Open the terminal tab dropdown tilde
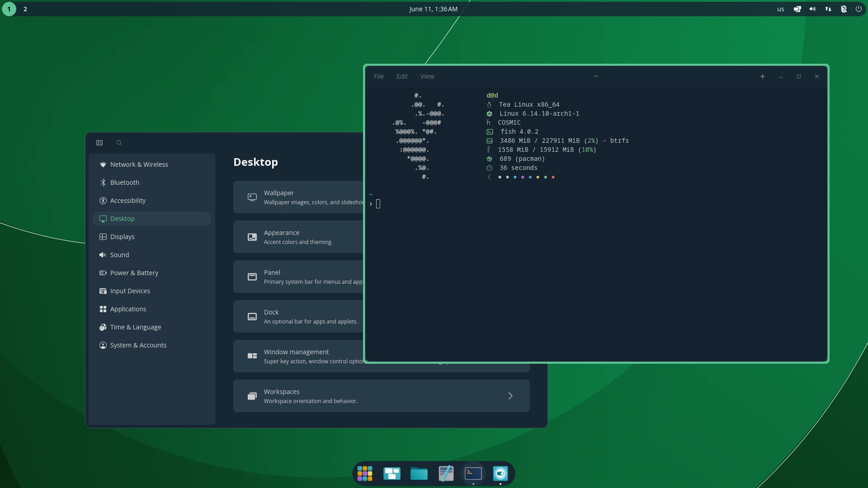 point(596,76)
